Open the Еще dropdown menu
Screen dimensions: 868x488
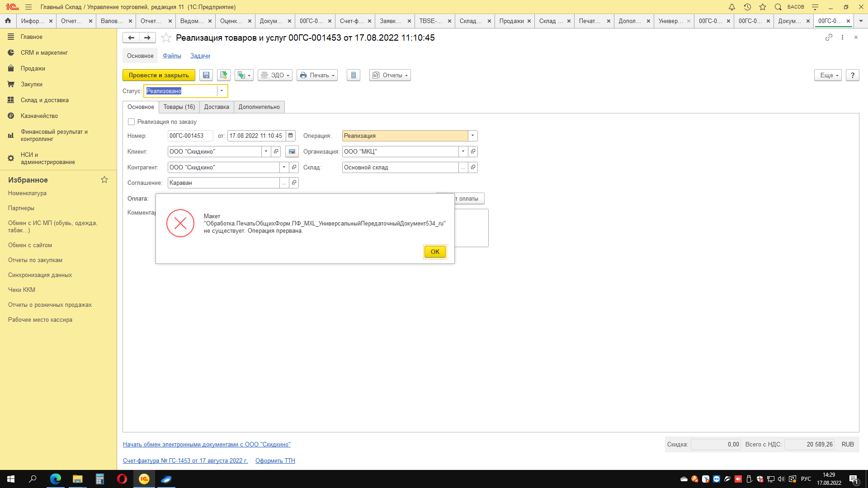[x=828, y=75]
